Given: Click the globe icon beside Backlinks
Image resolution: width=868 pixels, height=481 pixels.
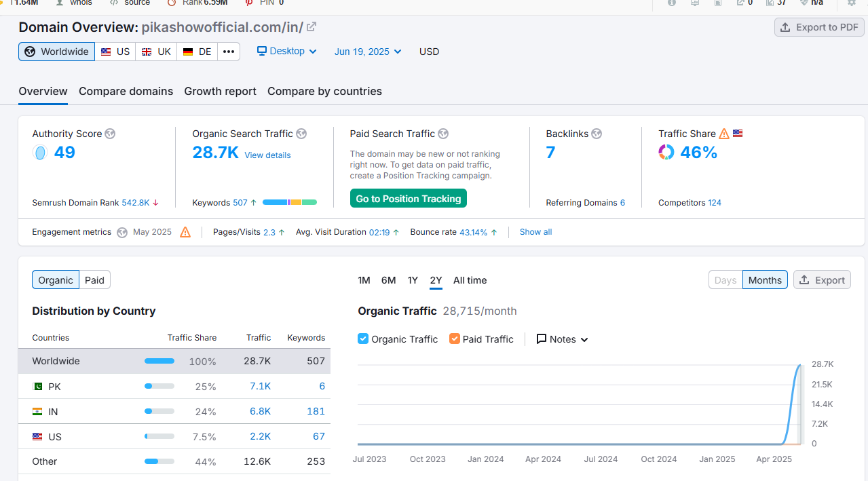Looking at the screenshot, I should (597, 134).
